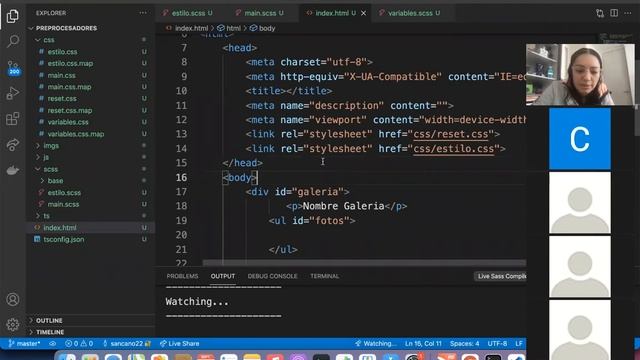Screen dimensions: 640x360
Task: Click errors and warnings count in status bar
Action: [x=79, y=344]
